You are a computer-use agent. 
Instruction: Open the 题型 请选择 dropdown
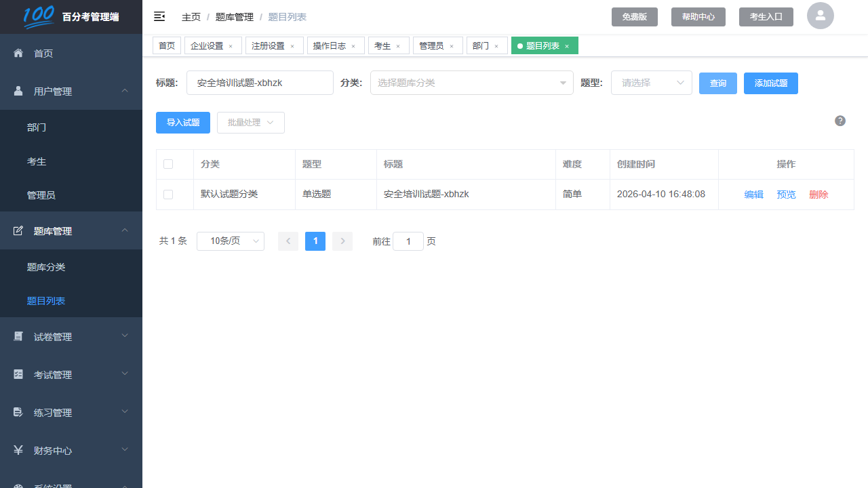click(x=652, y=83)
